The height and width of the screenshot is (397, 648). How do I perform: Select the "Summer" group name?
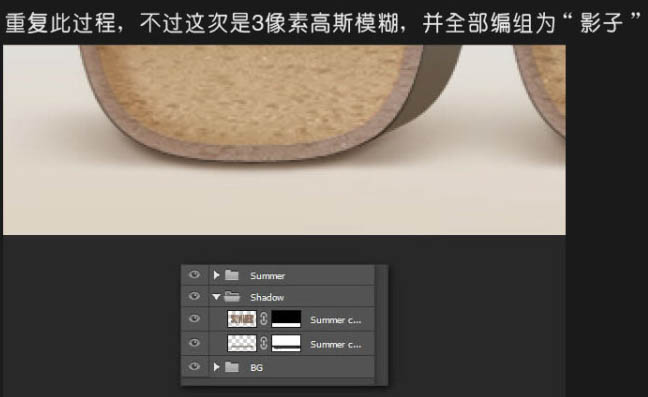pos(267,276)
